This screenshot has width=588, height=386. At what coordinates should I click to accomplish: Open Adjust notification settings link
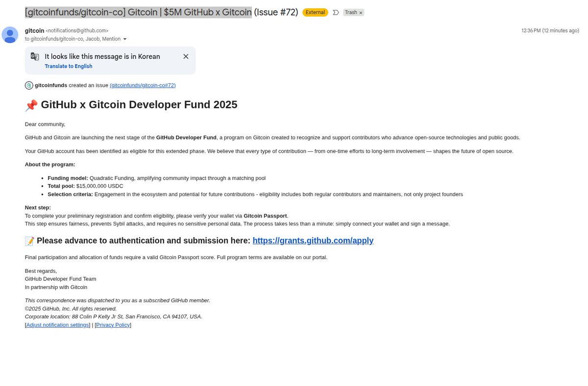click(58, 325)
